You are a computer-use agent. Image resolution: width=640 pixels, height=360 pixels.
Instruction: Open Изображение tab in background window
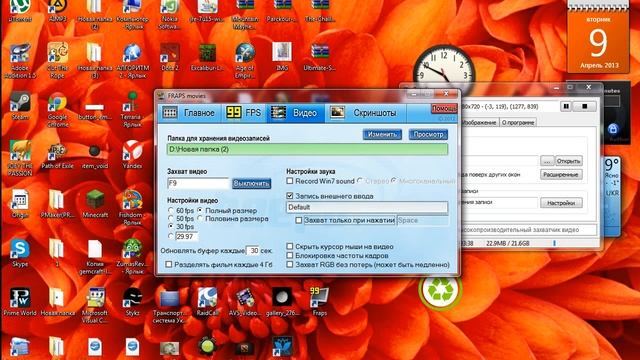479,122
